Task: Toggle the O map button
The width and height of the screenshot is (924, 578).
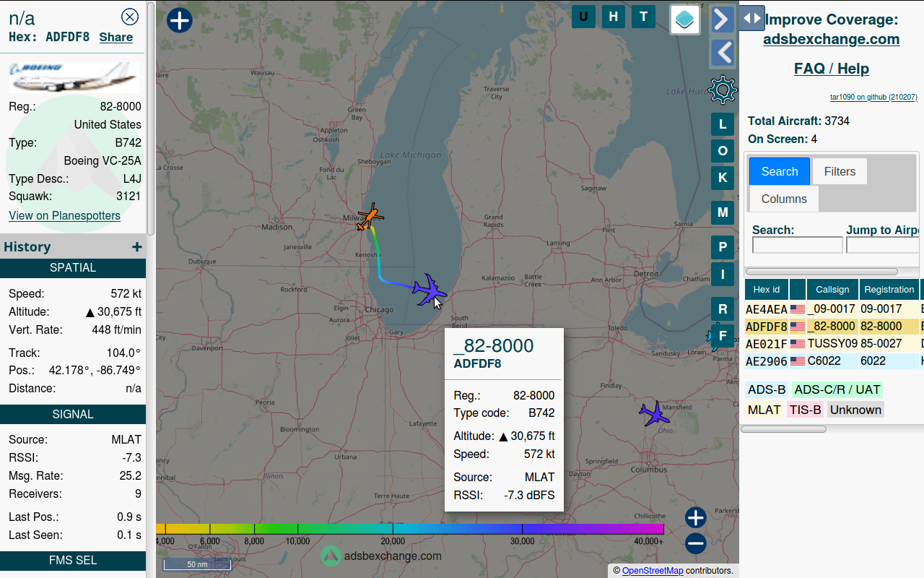Action: (x=723, y=151)
